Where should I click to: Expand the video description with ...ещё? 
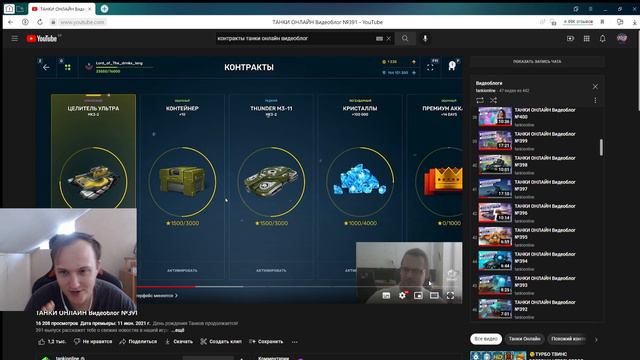pyautogui.click(x=178, y=330)
